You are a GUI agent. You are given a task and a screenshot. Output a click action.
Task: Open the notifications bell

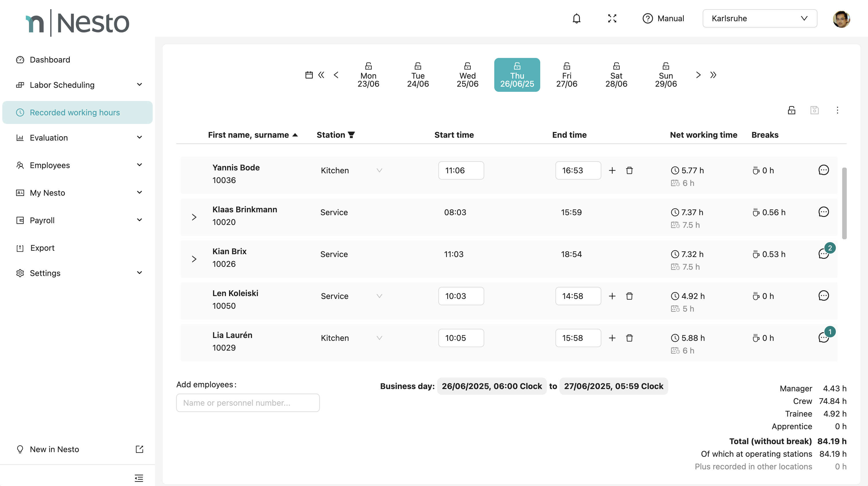tap(577, 19)
